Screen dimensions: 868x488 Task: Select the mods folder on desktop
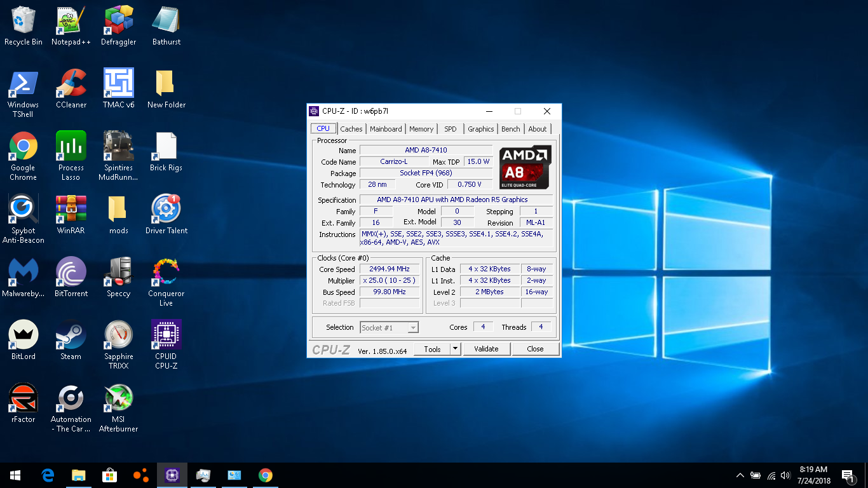119,215
